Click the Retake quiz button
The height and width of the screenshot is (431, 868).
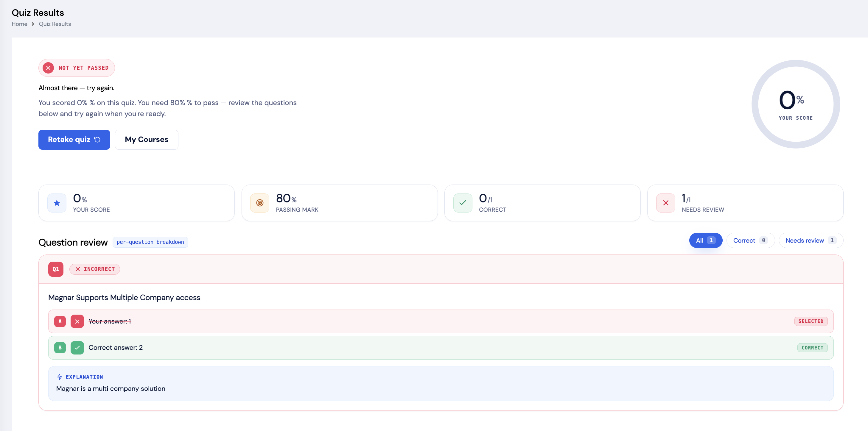click(x=74, y=139)
